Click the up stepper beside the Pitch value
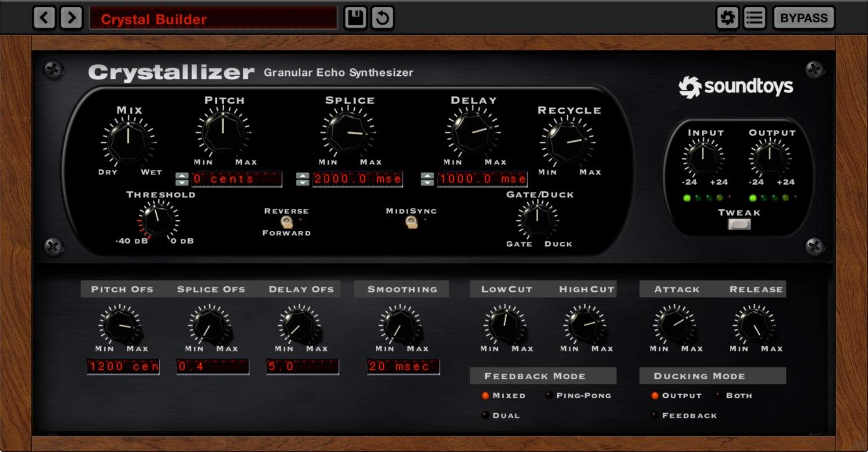868x452 pixels. [x=182, y=176]
